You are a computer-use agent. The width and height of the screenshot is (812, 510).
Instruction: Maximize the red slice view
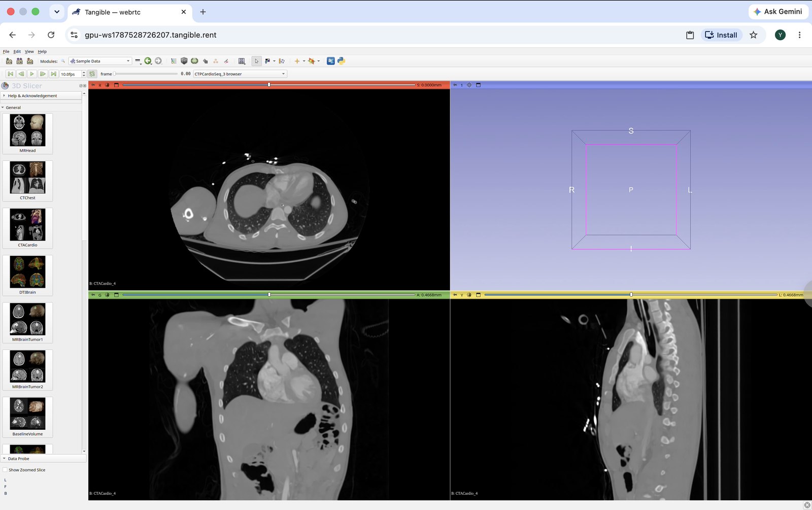116,85
